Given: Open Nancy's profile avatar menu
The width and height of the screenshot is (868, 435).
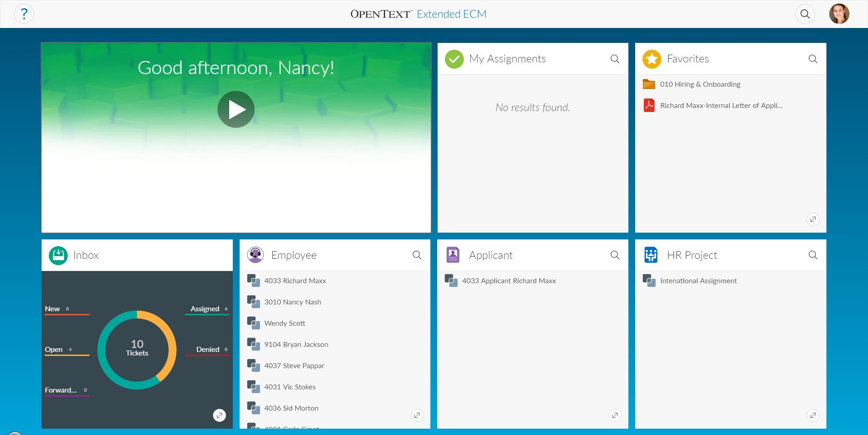Looking at the screenshot, I should click(839, 14).
